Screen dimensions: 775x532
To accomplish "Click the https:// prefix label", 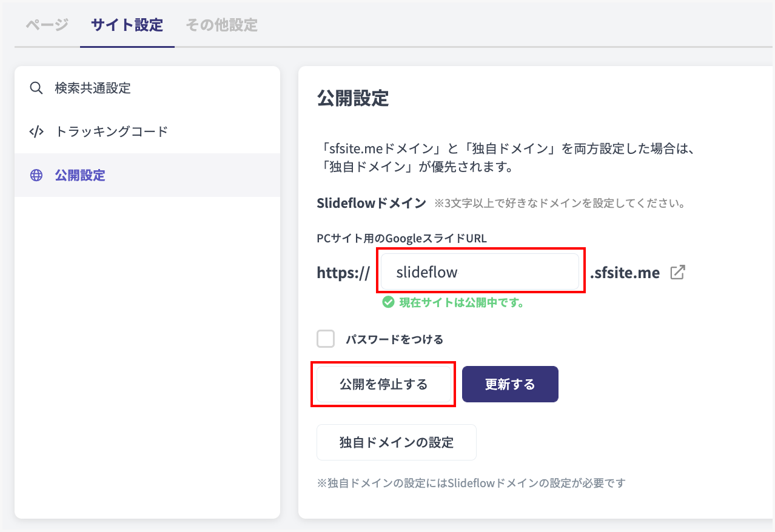I will pos(343,273).
